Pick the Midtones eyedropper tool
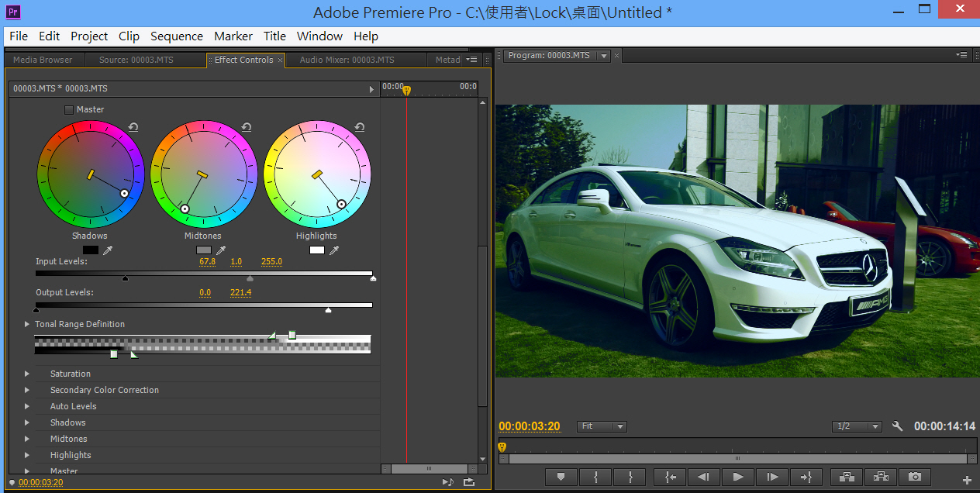The image size is (980, 493). pyautogui.click(x=221, y=250)
